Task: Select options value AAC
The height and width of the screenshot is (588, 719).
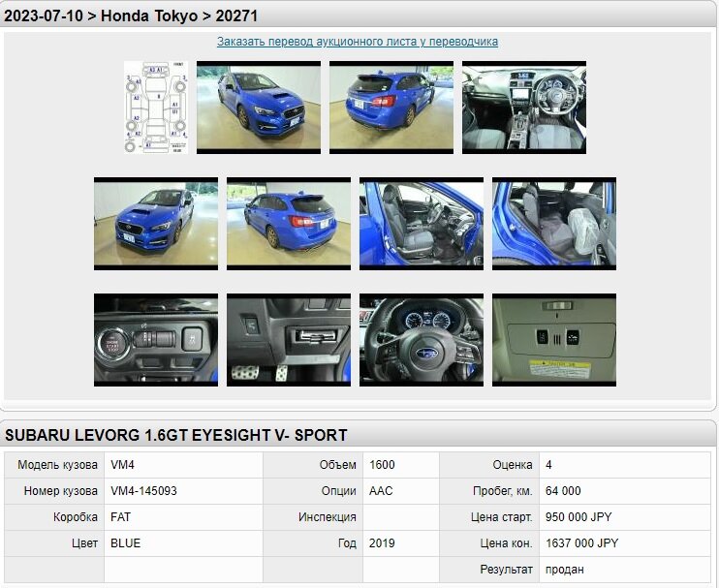Action: (381, 491)
